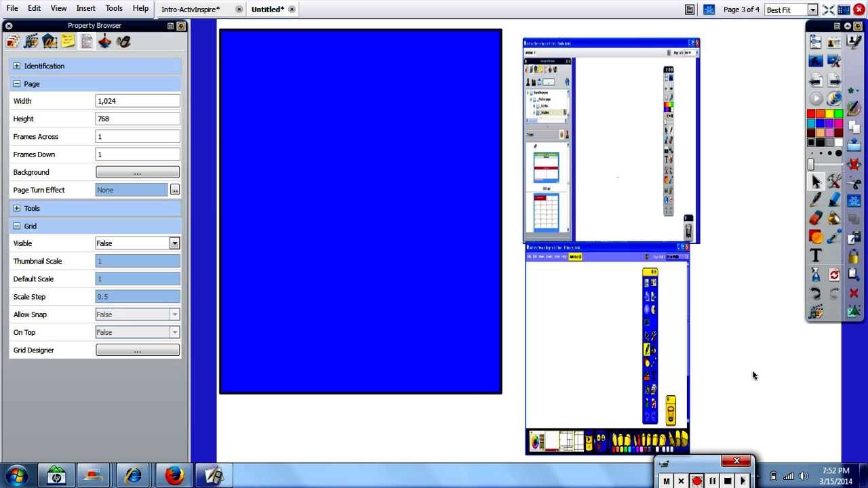
Task: Open the Tools wrench icon
Action: pos(834,181)
